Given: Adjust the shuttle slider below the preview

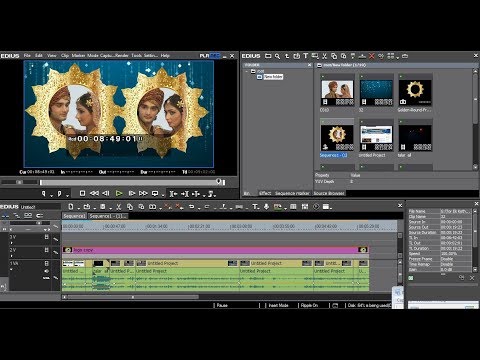Looking at the screenshot, I should tap(19, 182).
